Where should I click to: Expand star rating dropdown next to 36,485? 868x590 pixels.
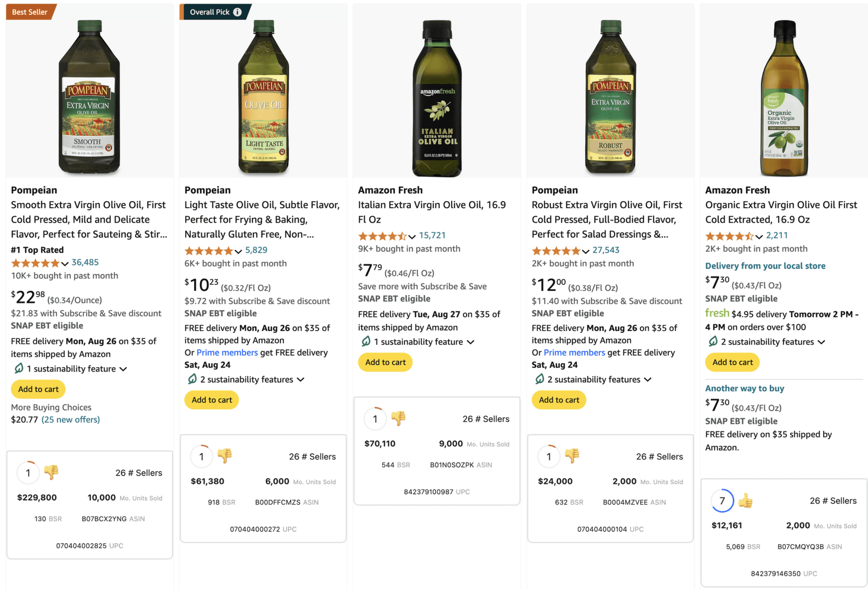[x=64, y=263]
